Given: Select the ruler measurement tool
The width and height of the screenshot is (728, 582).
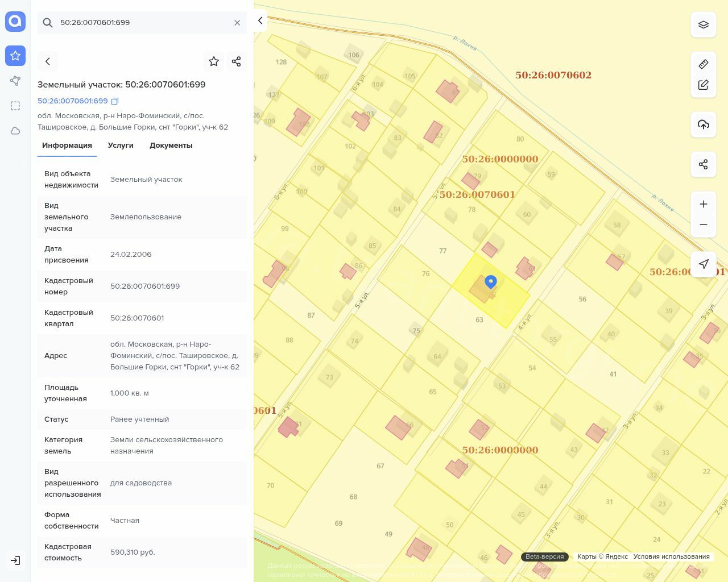Looking at the screenshot, I should pos(704,64).
